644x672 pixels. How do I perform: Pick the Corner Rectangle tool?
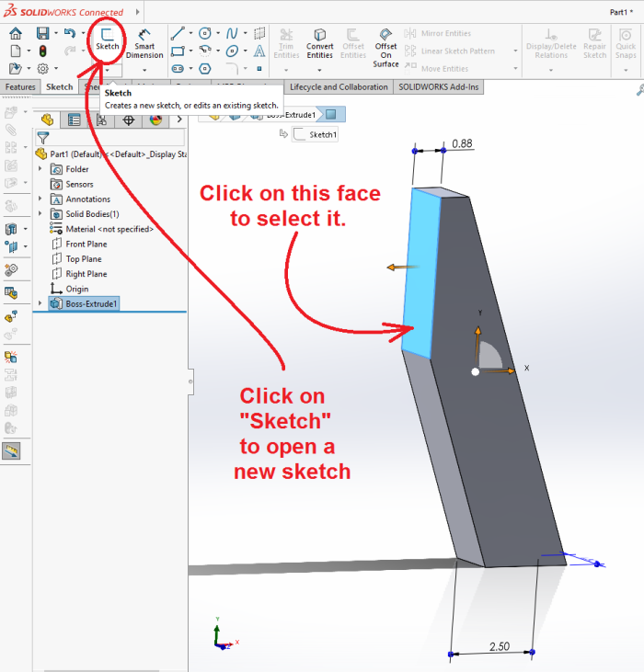(x=178, y=51)
